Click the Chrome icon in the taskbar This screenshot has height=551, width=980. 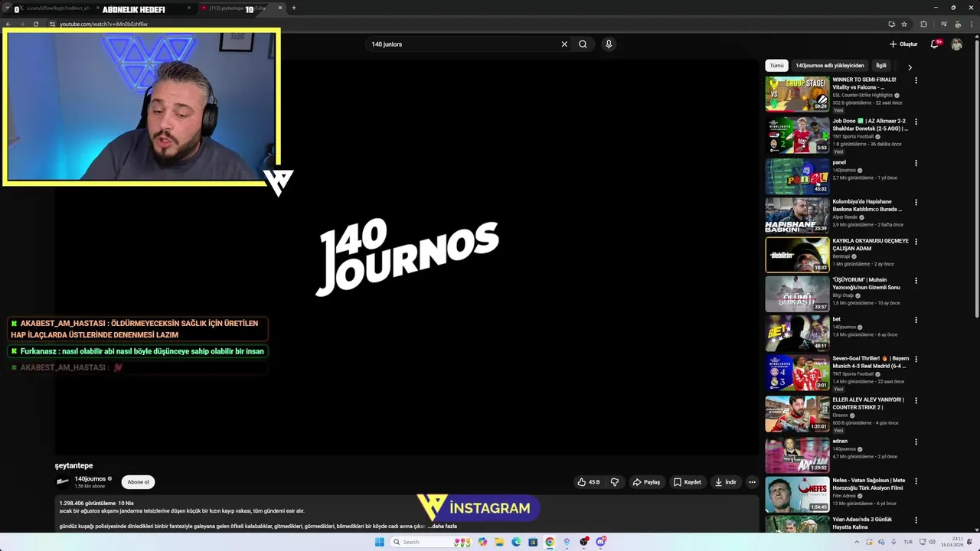(x=550, y=542)
